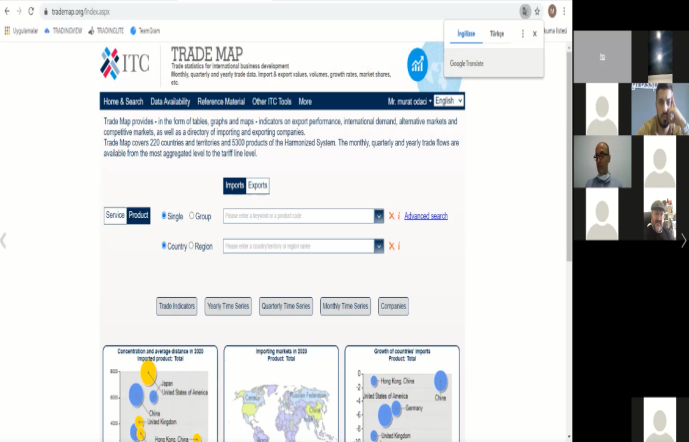Switch to Imports toggle

[x=235, y=185]
